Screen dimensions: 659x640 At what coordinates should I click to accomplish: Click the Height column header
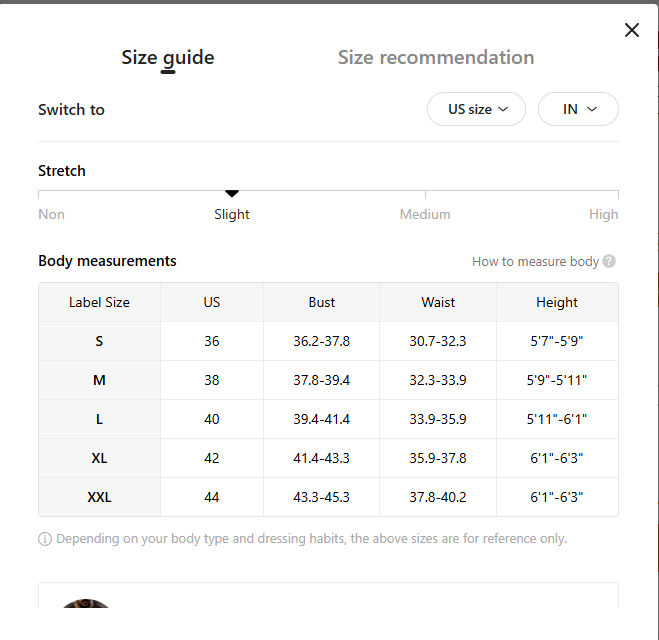click(x=557, y=302)
